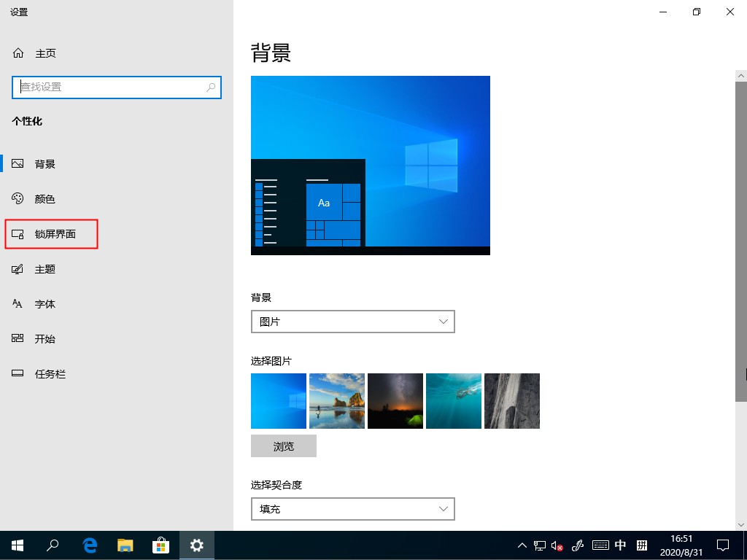This screenshot has width=747, height=560.
Task: Open the 开始 (Start) settings page
Action: click(x=45, y=338)
